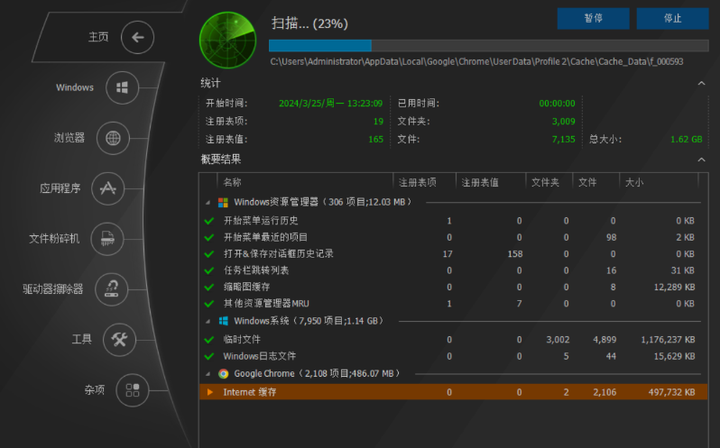Collapse the Windows资源管理器 tree group
The height and width of the screenshot is (448, 720).
(208, 202)
